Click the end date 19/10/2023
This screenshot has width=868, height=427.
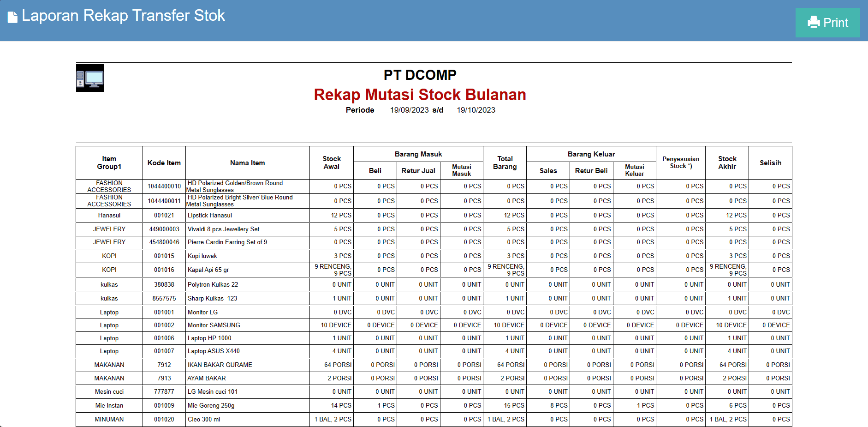pos(476,110)
